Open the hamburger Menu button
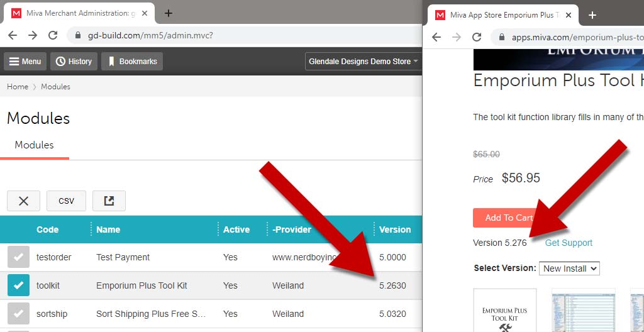This screenshot has height=332, width=644. point(25,61)
